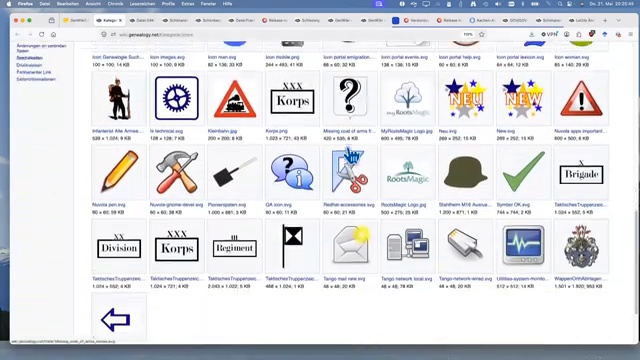The height and width of the screenshot is (360, 640).
Task: Click the Symbol OK.svg file link
Action: tap(513, 205)
